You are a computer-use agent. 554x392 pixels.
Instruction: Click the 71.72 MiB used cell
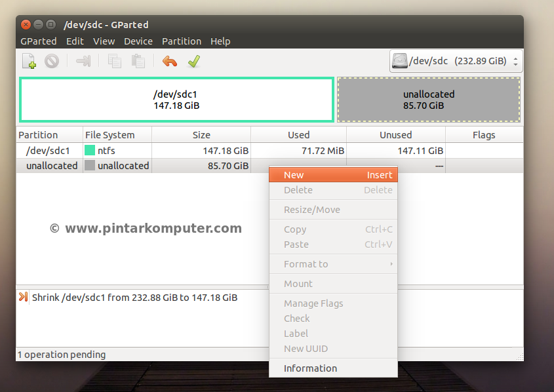[x=323, y=151]
